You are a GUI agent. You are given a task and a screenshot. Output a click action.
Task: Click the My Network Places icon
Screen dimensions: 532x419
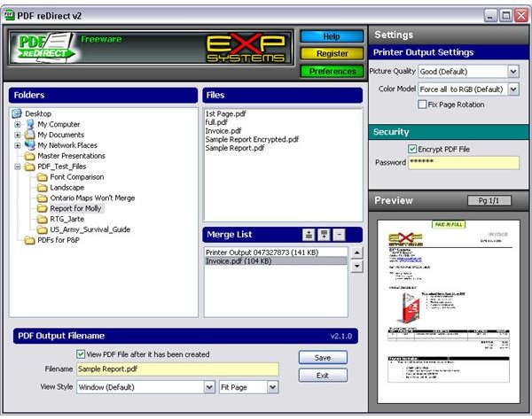30,145
